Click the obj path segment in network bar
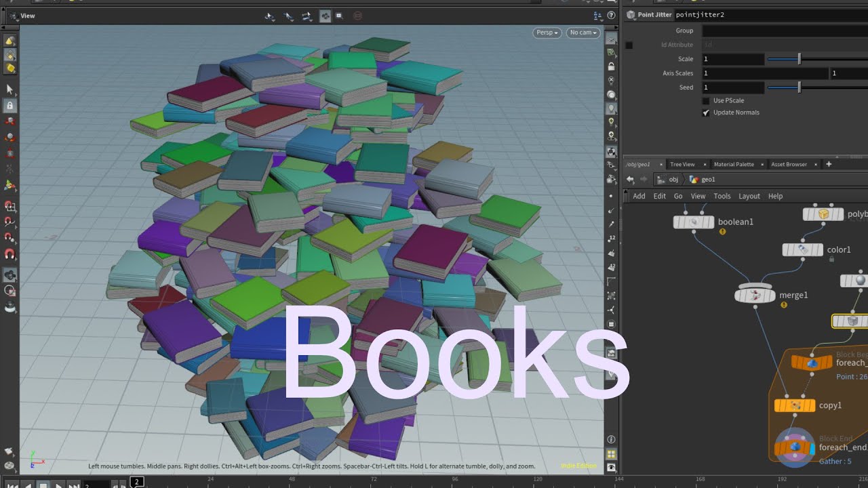 click(667, 180)
